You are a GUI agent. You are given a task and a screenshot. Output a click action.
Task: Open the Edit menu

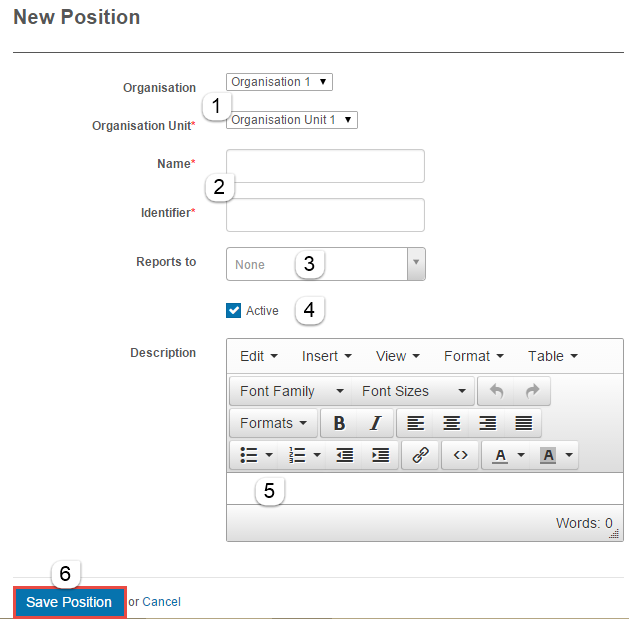point(259,356)
